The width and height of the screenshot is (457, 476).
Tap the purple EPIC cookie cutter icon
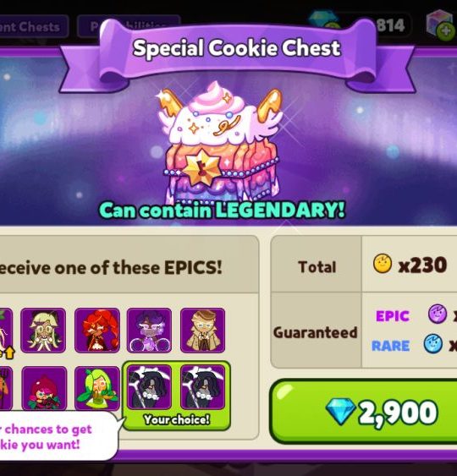[x=438, y=314]
